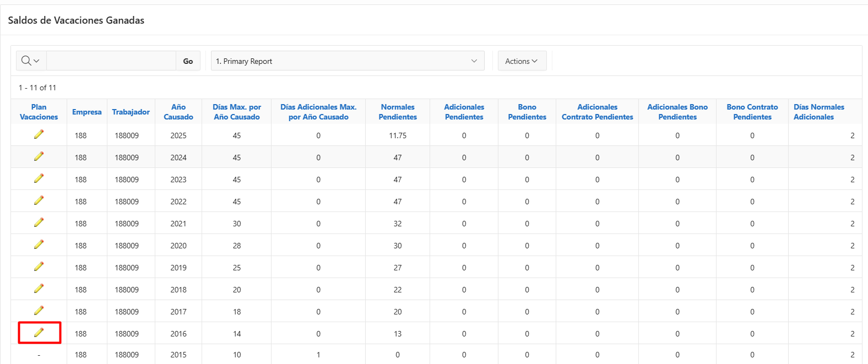Viewport: 868px width, 364px height.
Task: Edit the vacation plan for 2022
Action: click(x=39, y=200)
